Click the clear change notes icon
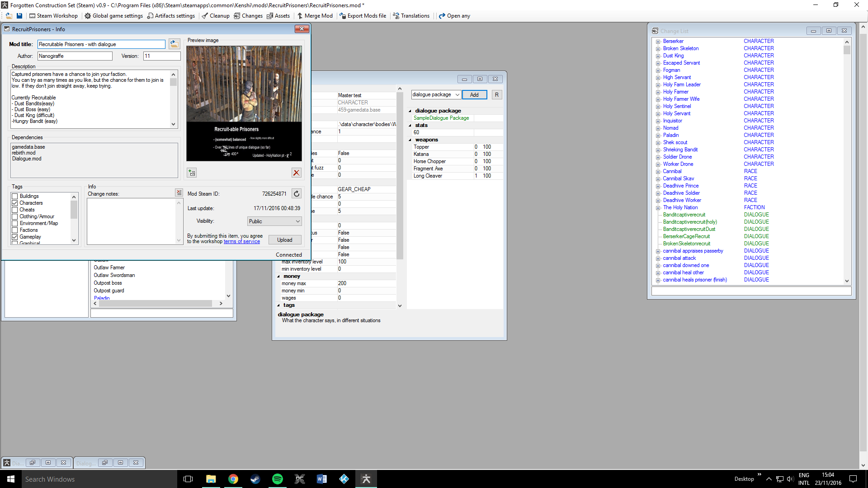 (x=179, y=193)
